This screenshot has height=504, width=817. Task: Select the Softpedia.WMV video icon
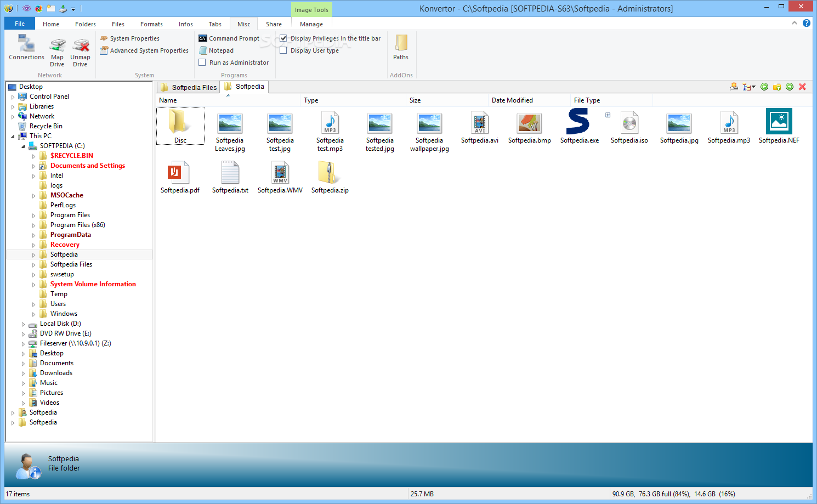tap(280, 172)
